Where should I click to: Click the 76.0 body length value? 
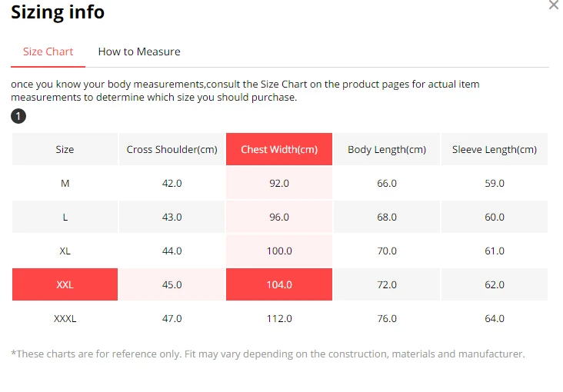click(387, 318)
